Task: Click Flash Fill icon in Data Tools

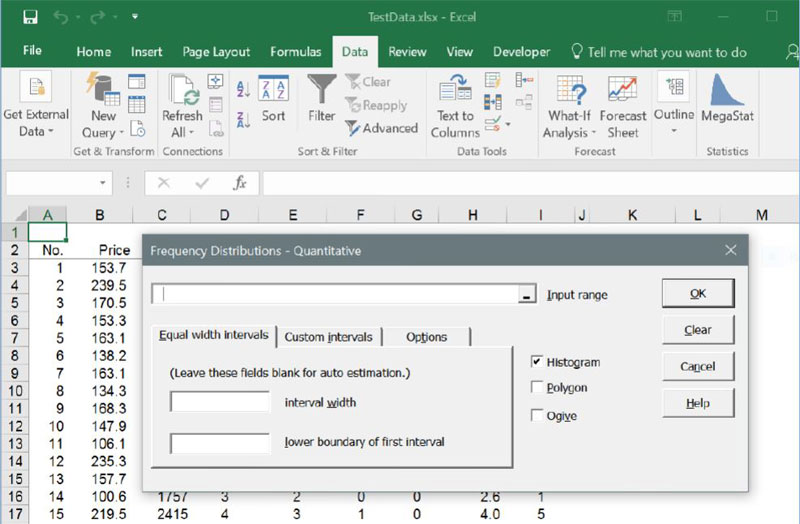Action: click(x=492, y=80)
